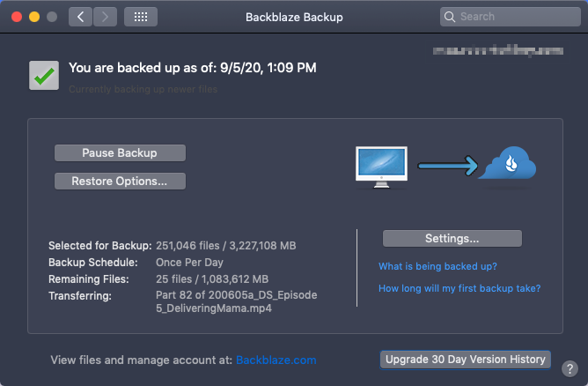Click the green checkmark status icon

pos(44,76)
